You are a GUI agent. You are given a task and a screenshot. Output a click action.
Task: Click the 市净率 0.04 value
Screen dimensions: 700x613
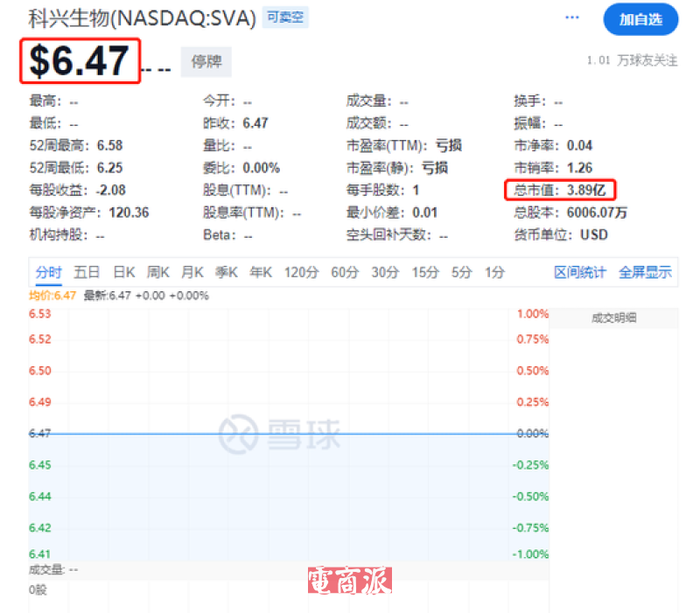[x=553, y=145]
